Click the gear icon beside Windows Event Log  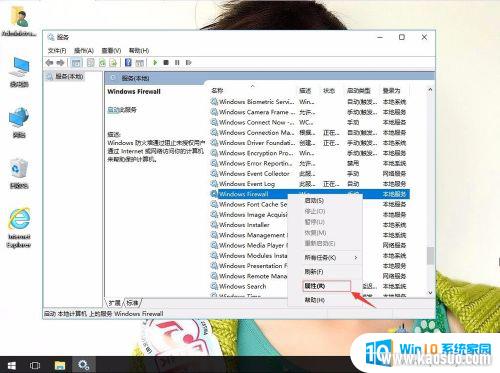[x=214, y=184]
